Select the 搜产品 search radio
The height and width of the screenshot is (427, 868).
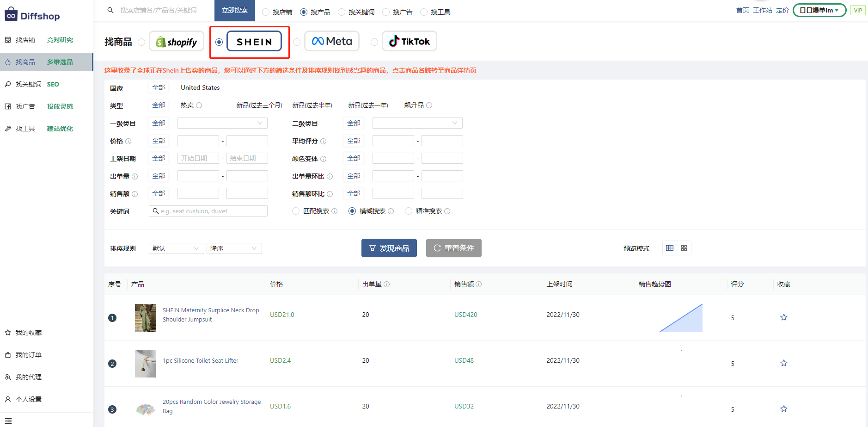tap(304, 12)
